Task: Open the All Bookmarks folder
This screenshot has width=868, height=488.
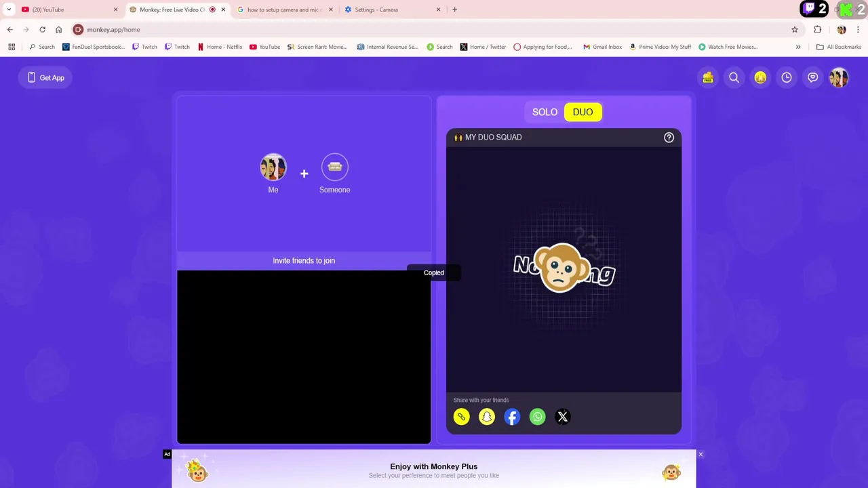Action: [x=839, y=47]
